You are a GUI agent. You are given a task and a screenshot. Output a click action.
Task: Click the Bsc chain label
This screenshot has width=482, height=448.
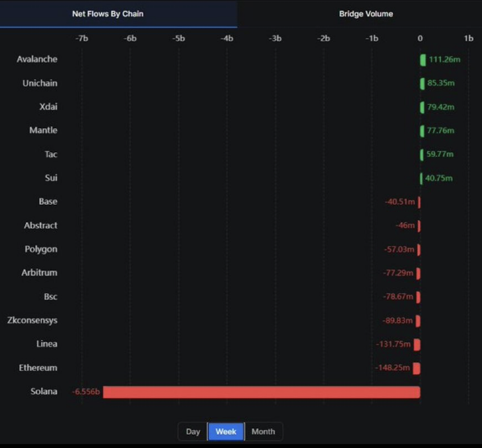click(x=50, y=297)
